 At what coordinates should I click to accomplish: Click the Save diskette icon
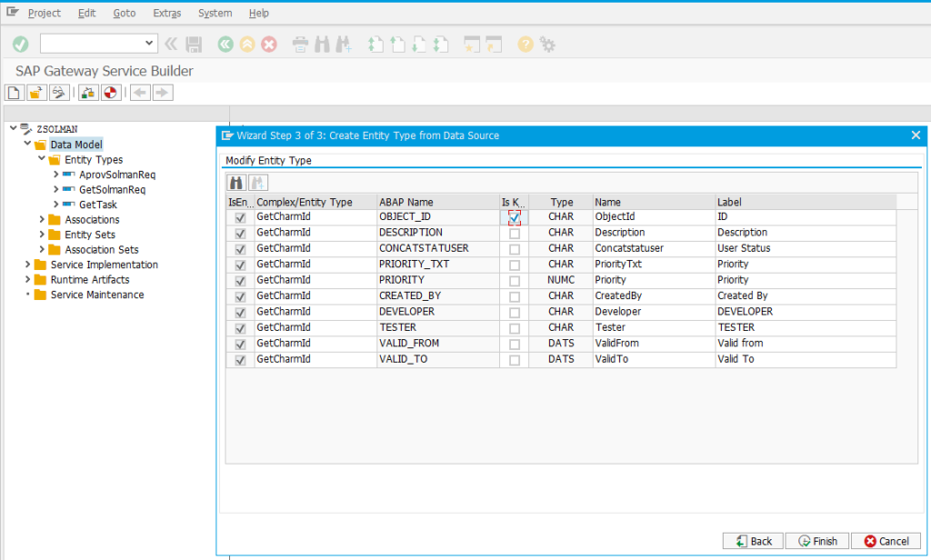coord(194,44)
